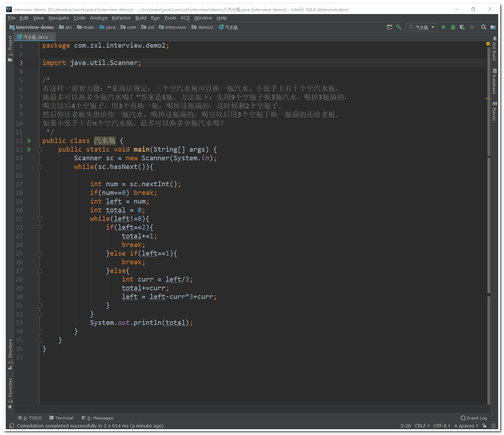The image size is (504, 435).
Task: Open the Refactor menu
Action: [121, 18]
